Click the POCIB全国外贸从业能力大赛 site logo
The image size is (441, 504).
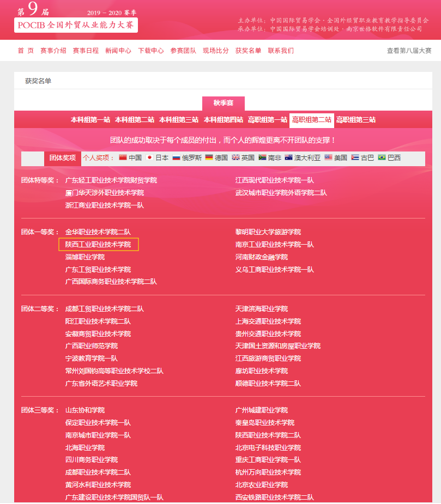(76, 25)
